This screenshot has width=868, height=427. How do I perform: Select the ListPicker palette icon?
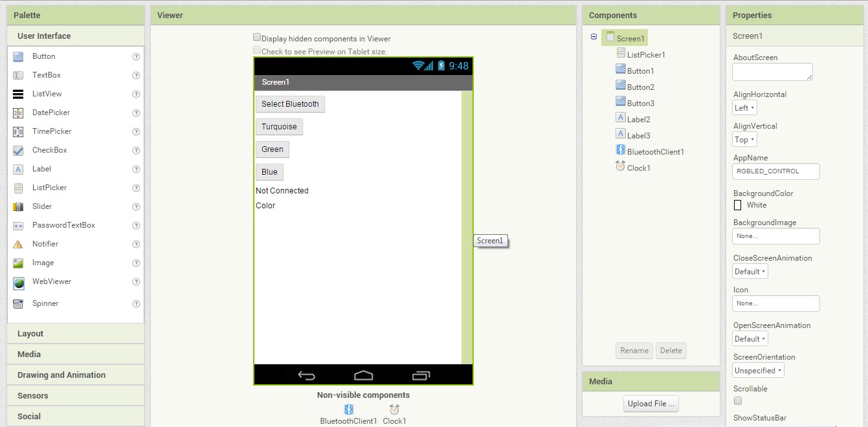tap(18, 188)
